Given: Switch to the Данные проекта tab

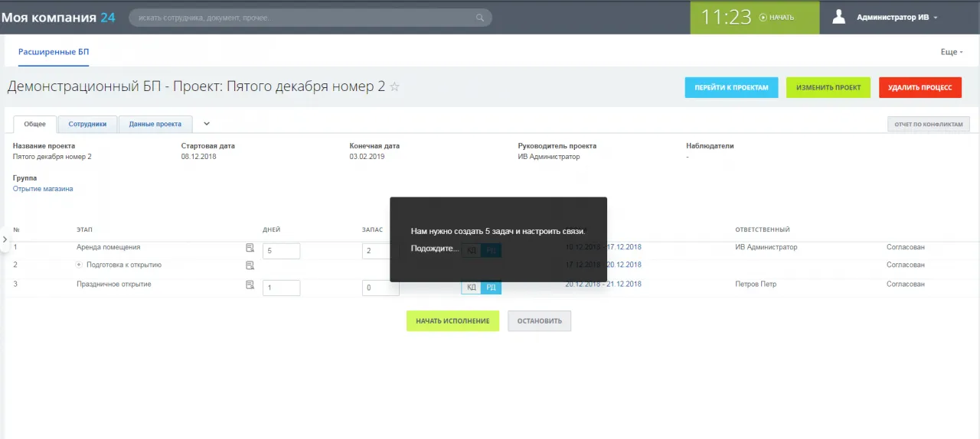Looking at the screenshot, I should [155, 124].
